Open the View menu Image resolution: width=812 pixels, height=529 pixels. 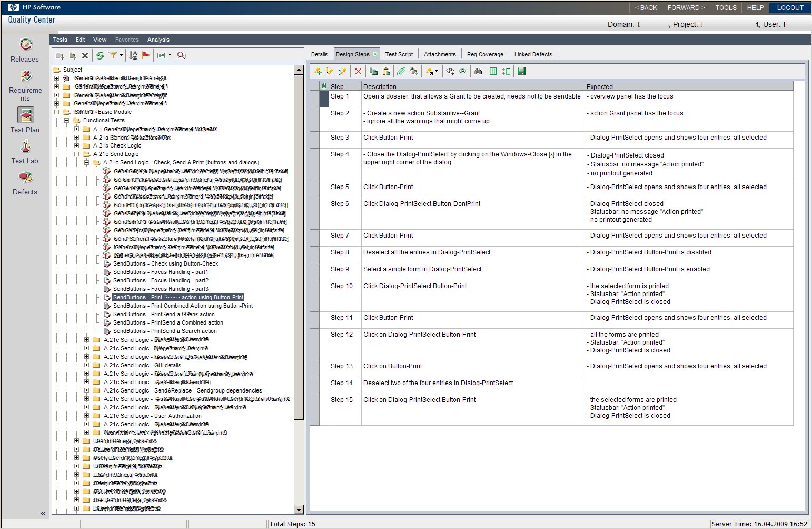100,40
